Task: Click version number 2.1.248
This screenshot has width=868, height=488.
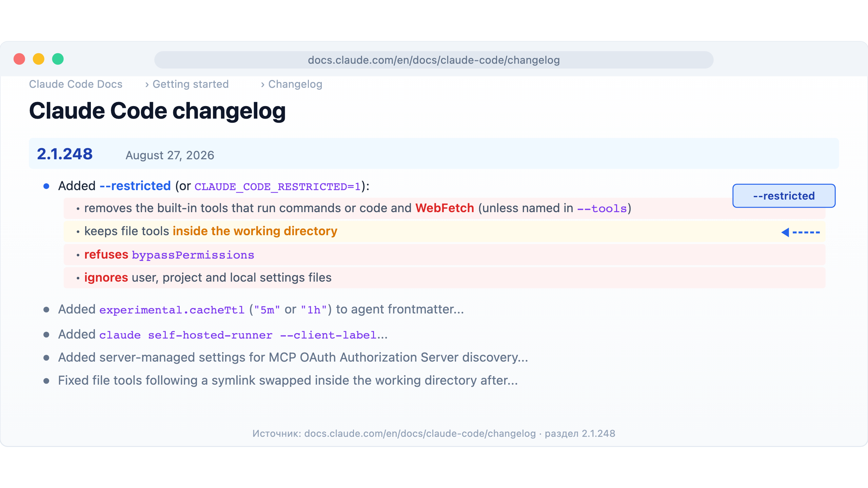Action: [x=65, y=154]
